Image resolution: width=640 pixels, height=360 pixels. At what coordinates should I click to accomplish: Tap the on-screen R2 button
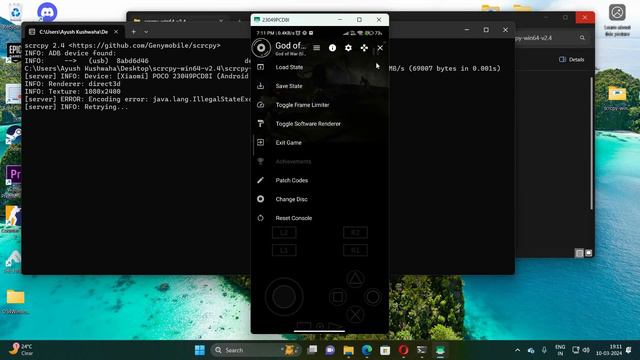point(355,233)
